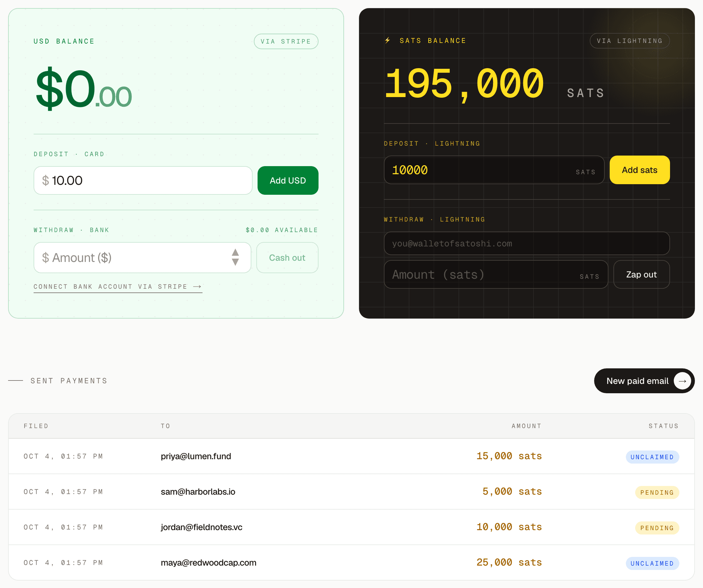Image resolution: width=703 pixels, height=588 pixels.
Task: Select recipient maya@redwoodcap.com
Action: click(x=208, y=563)
